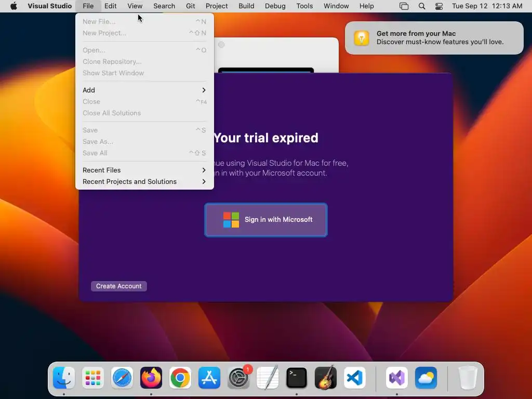This screenshot has height=399, width=532.
Task: Click the Stage Manager menu bar icon
Action: tap(404, 6)
